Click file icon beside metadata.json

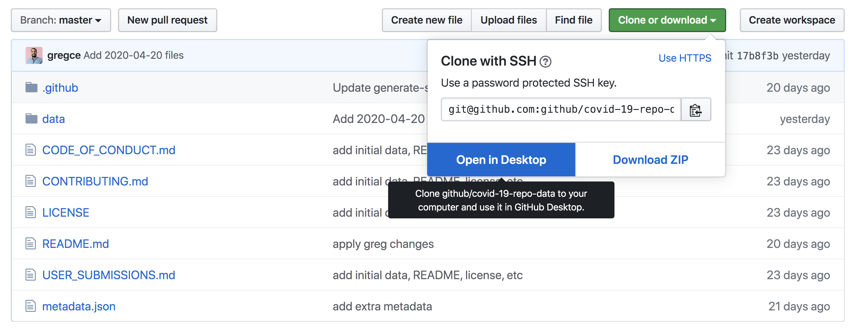coord(31,306)
